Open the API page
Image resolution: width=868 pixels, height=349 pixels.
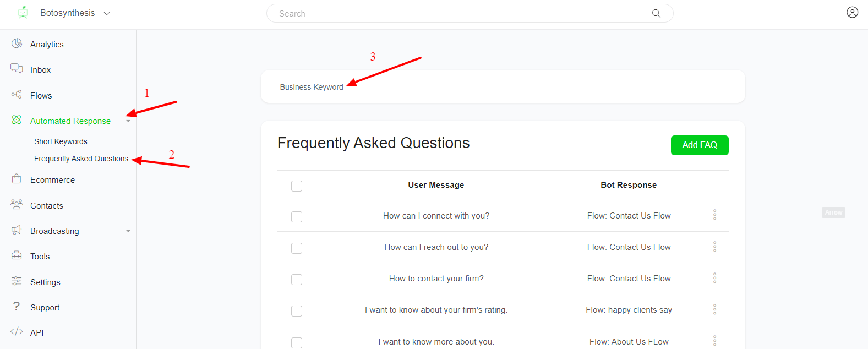[37, 333]
